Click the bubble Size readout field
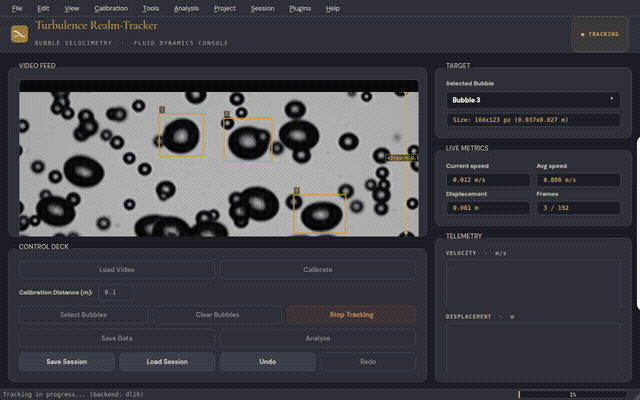 (533, 120)
